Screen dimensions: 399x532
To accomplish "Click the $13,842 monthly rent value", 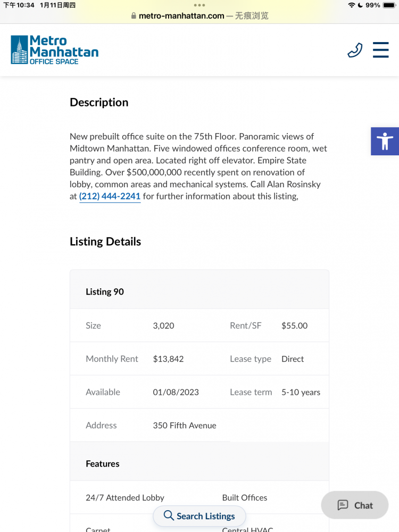I will (x=168, y=359).
